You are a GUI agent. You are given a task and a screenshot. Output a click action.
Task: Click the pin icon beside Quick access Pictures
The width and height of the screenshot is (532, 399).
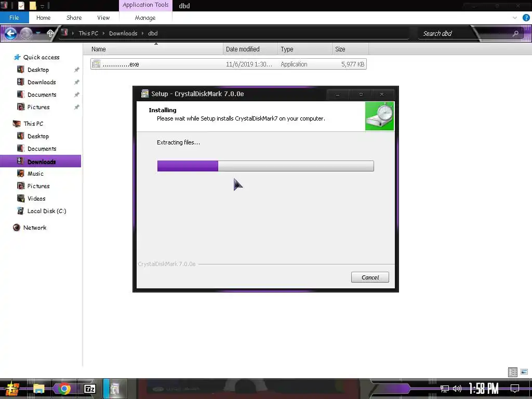pos(77,107)
